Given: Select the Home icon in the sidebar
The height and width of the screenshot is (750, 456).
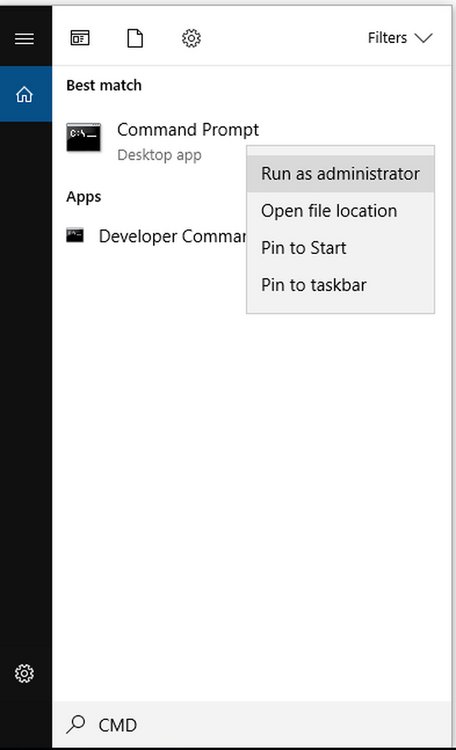Looking at the screenshot, I should click(24, 94).
